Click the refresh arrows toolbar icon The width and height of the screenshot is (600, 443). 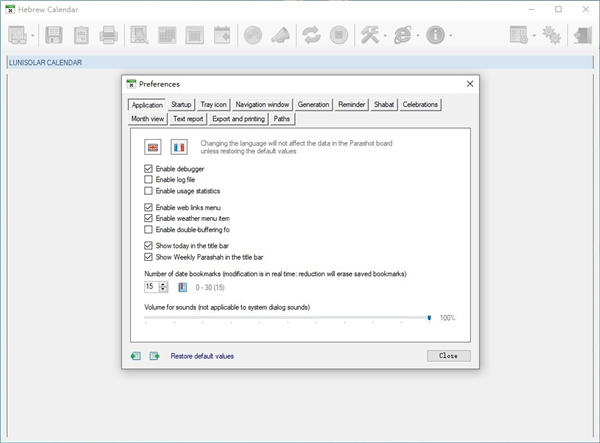(x=311, y=36)
